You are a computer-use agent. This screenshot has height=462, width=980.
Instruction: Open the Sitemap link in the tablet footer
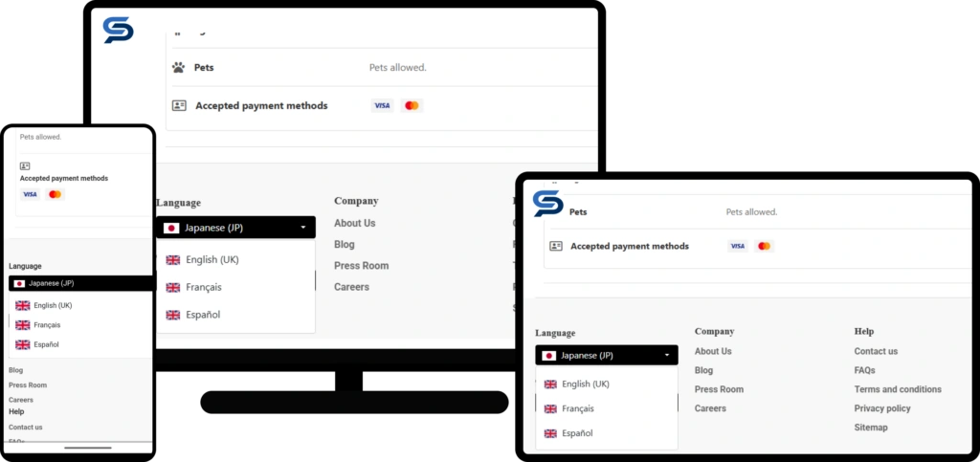870,428
